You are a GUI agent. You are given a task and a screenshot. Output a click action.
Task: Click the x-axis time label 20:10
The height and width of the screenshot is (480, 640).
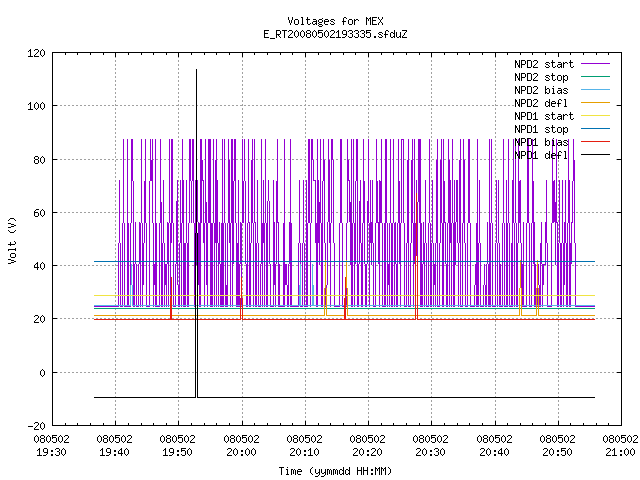click(304, 452)
